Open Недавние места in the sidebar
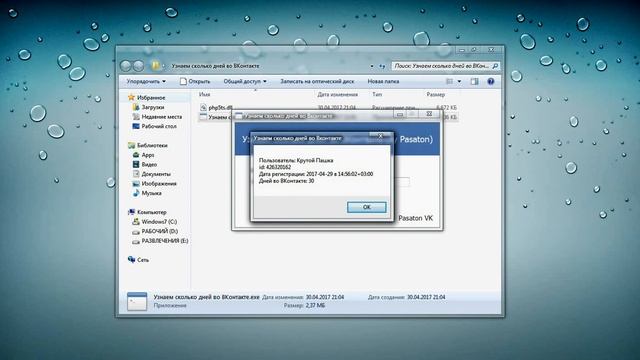 tap(162, 117)
